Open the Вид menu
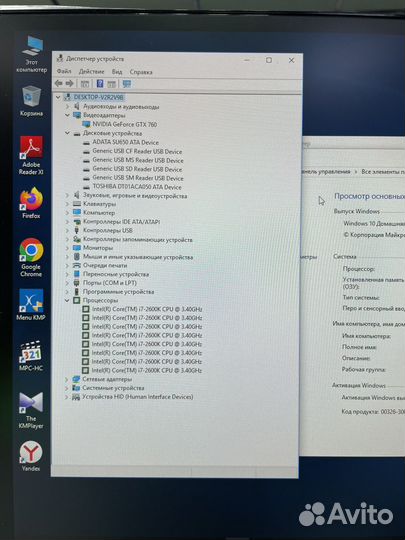 tap(117, 72)
